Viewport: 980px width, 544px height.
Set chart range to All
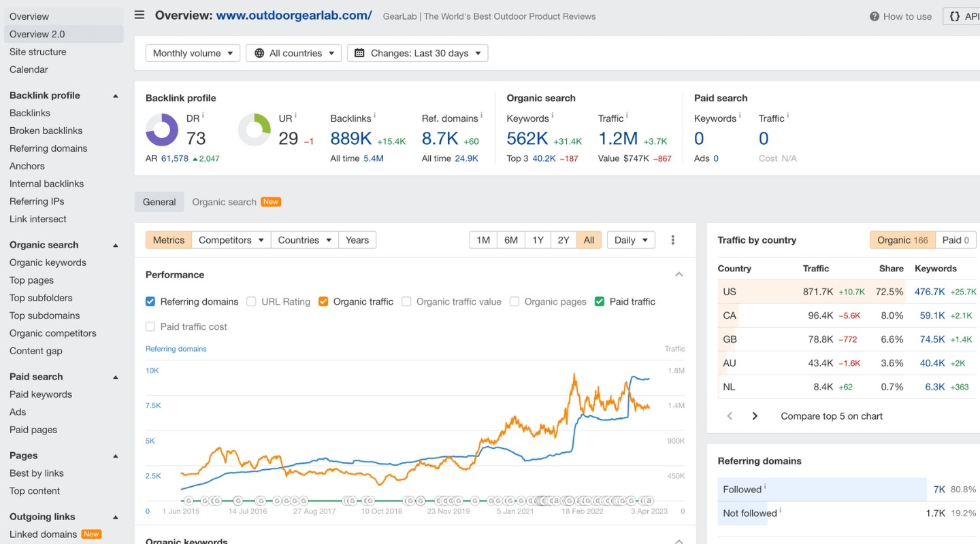pos(589,240)
